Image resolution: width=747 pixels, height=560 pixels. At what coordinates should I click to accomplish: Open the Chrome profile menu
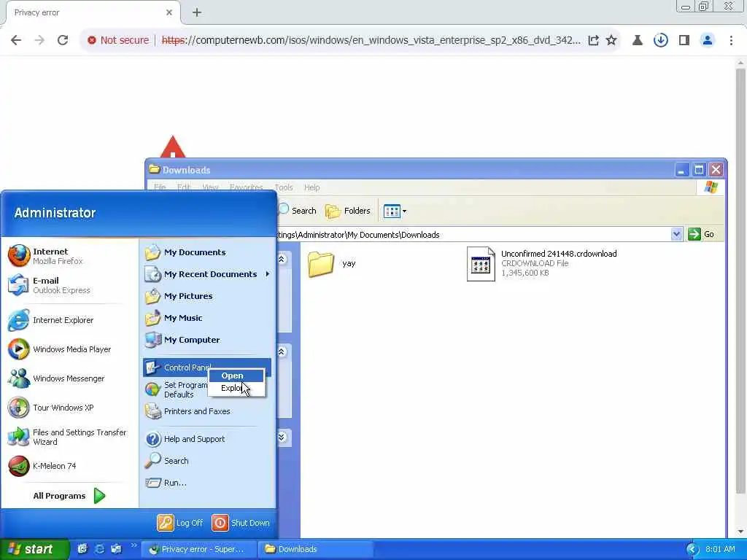click(708, 40)
